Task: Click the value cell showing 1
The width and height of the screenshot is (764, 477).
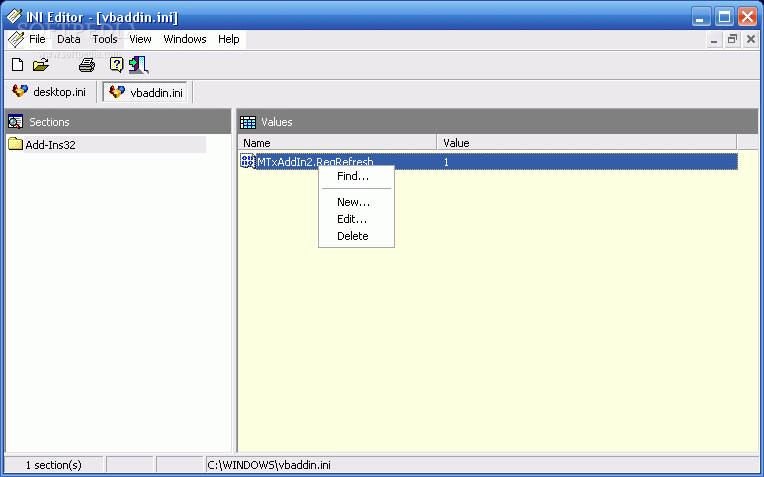Action: [446, 162]
